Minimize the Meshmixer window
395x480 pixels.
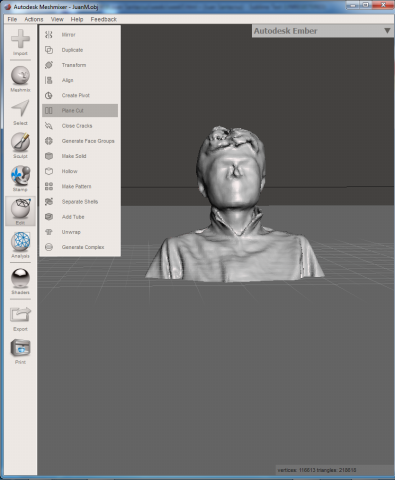tap(353, 5)
